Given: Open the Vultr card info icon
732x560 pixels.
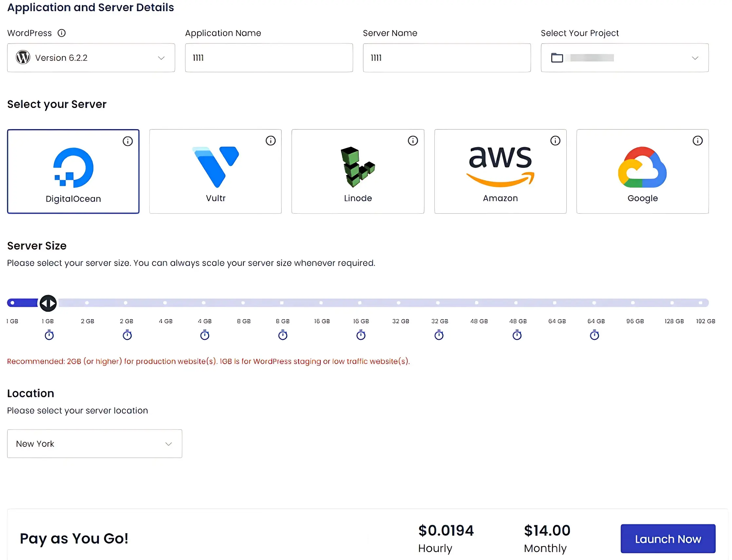Looking at the screenshot, I should (271, 141).
